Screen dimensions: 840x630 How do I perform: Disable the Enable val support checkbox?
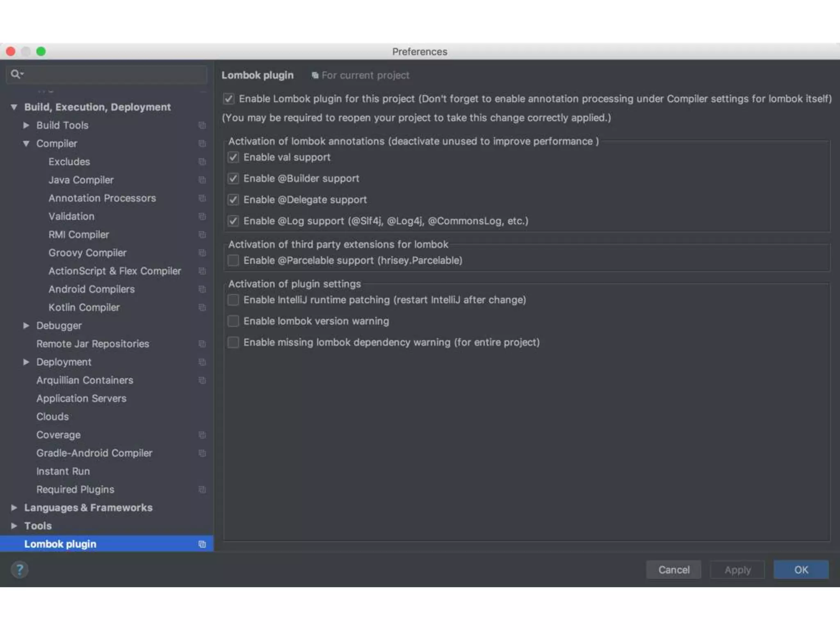click(233, 157)
